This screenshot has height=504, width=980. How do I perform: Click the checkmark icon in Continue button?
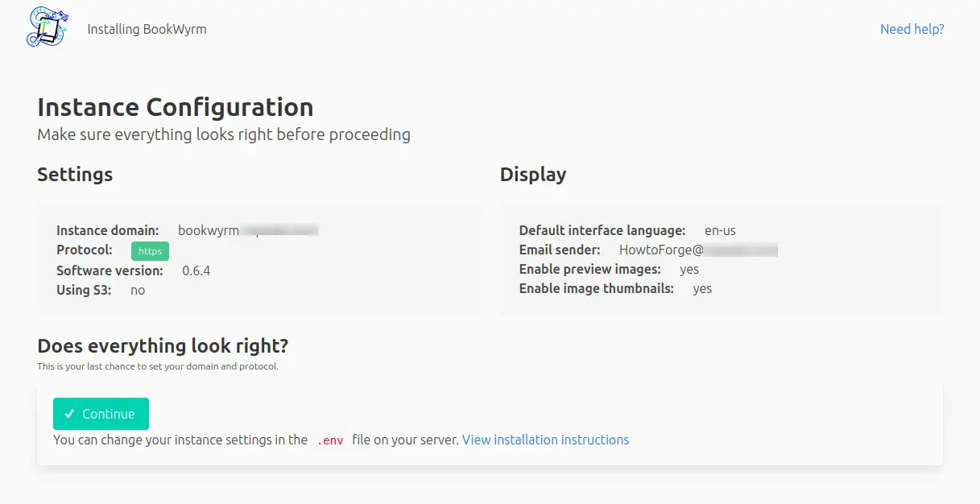pos(69,414)
